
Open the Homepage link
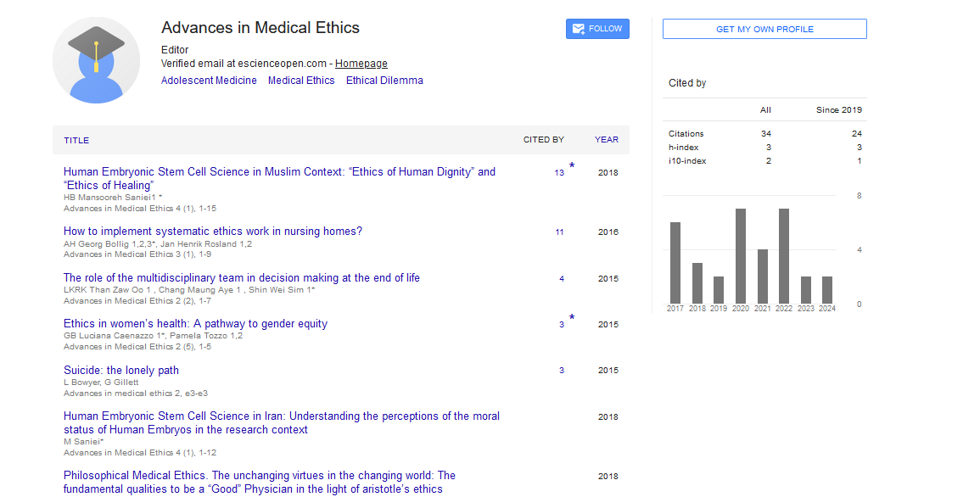click(361, 64)
